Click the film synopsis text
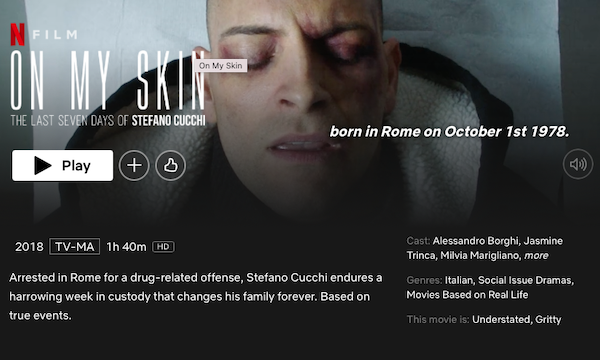 pos(196,296)
